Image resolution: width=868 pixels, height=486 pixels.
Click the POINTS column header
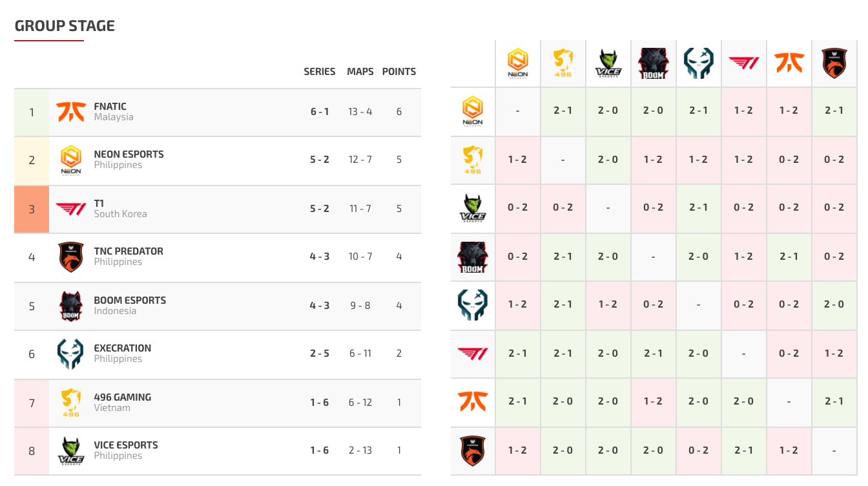pos(399,72)
